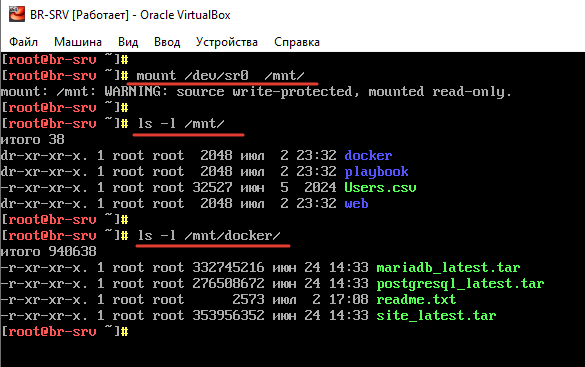Click the web directory name
The height and width of the screenshot is (367, 585).
pos(356,204)
